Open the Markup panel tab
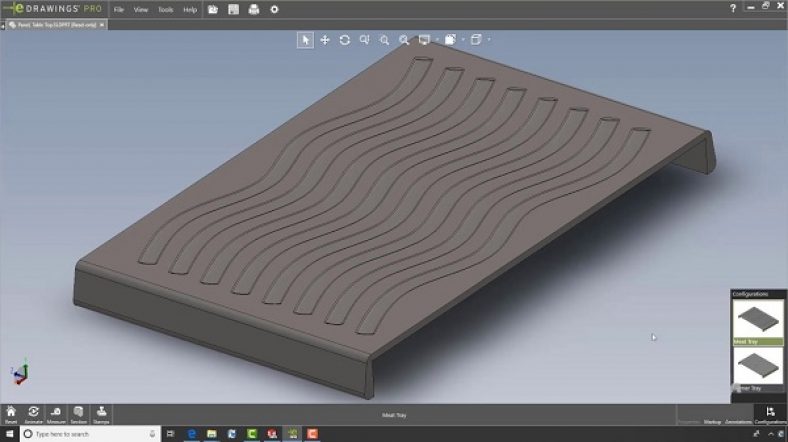This screenshot has width=788, height=442. pyautogui.click(x=712, y=422)
